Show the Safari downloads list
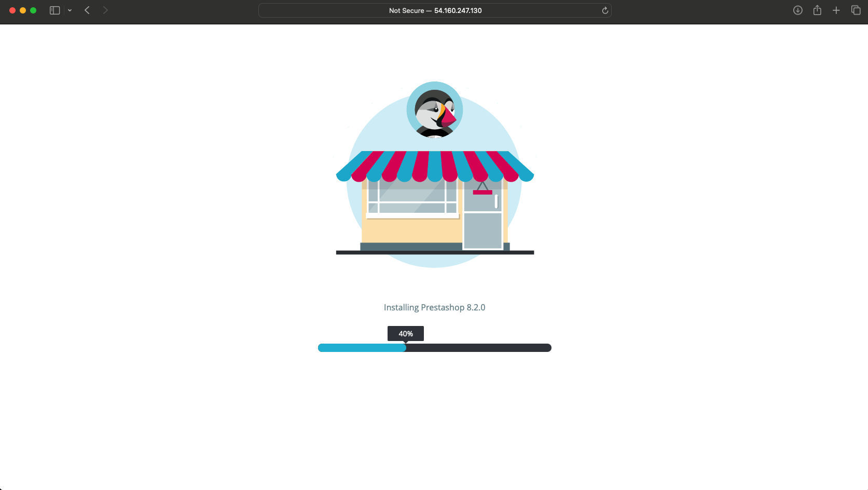868x490 pixels. [x=798, y=10]
